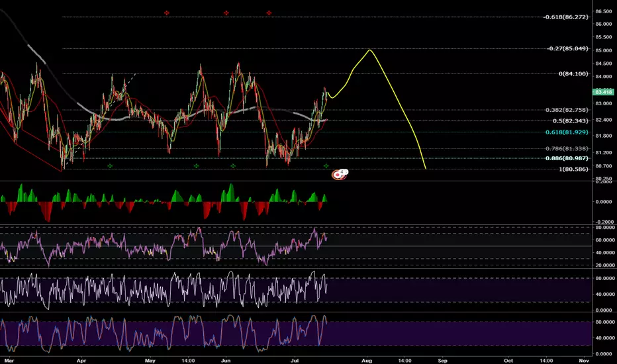Click the Sep label on the time axis
Screen dimensions: 617x364
click(x=443, y=361)
